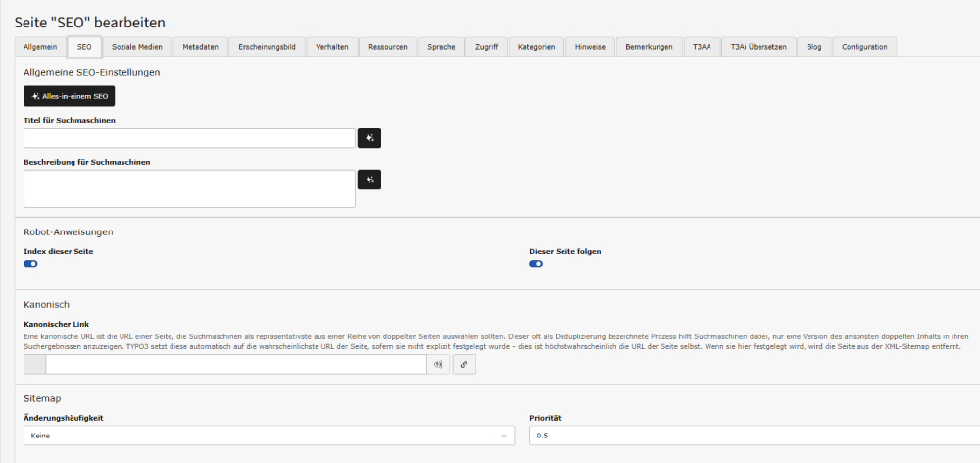
Task: Open the Erscheinungsbild tab
Action: 267,47
